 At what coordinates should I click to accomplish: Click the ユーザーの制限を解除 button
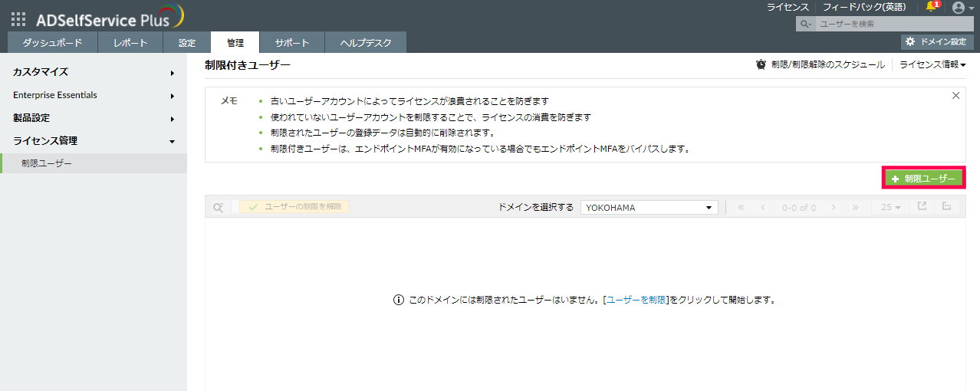click(x=294, y=207)
